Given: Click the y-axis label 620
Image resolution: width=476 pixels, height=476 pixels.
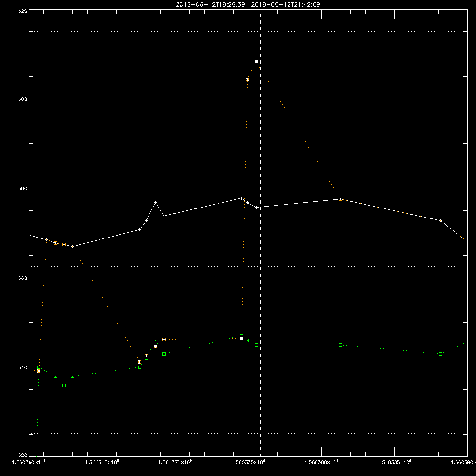Looking at the screenshot, I should (x=23, y=11).
